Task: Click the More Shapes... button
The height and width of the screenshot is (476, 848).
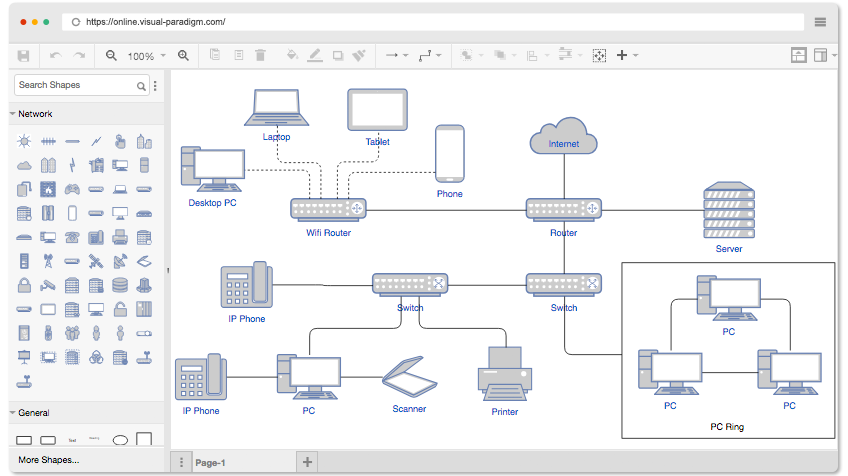Action: click(49, 460)
